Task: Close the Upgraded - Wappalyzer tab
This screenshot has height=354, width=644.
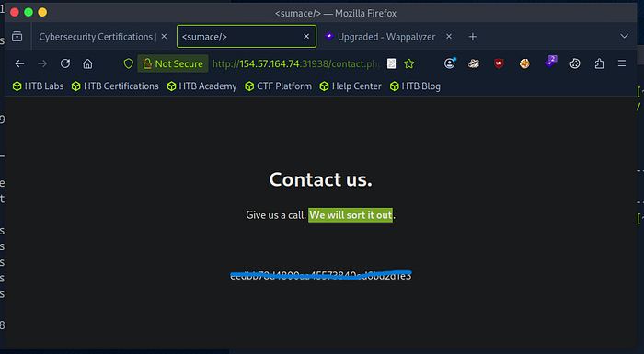Action: [449, 37]
